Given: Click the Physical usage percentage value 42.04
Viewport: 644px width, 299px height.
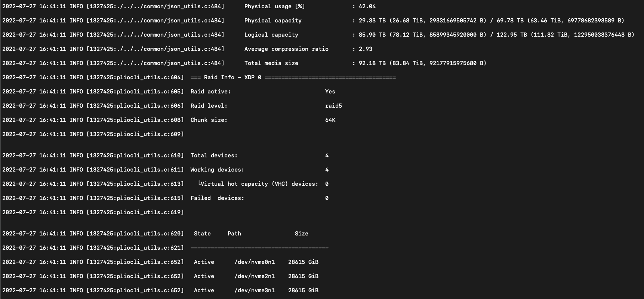Looking at the screenshot, I should [x=367, y=6].
